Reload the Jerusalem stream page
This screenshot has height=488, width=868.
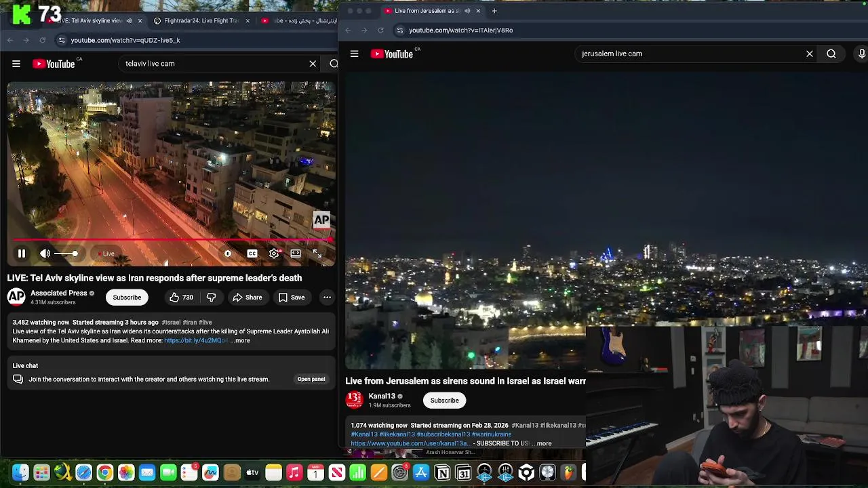380,30
